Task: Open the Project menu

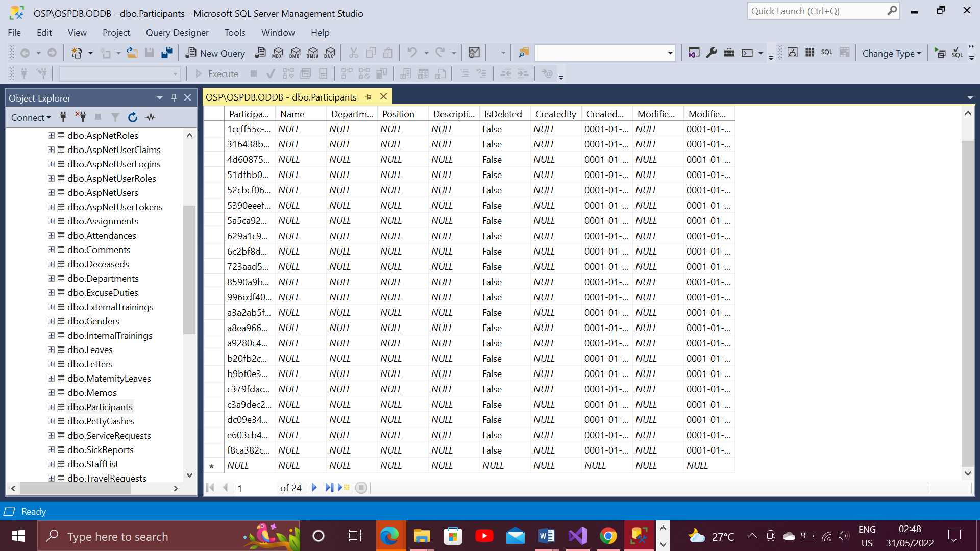Action: click(x=116, y=32)
